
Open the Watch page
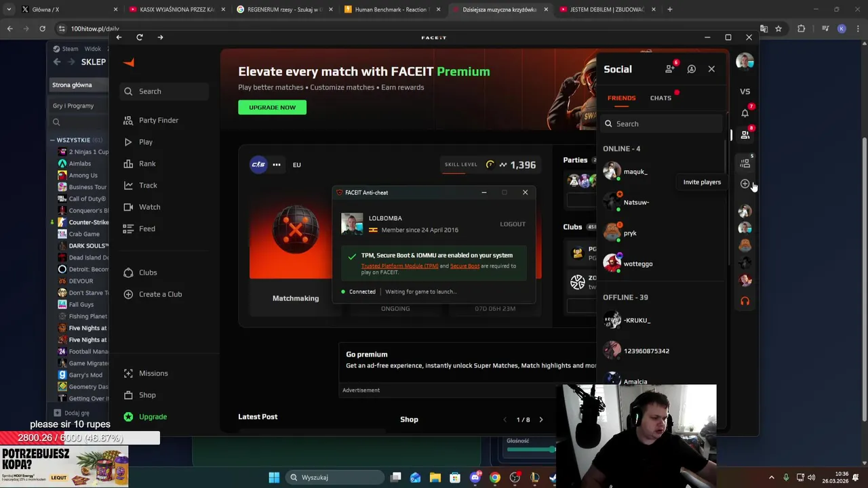click(x=142, y=207)
